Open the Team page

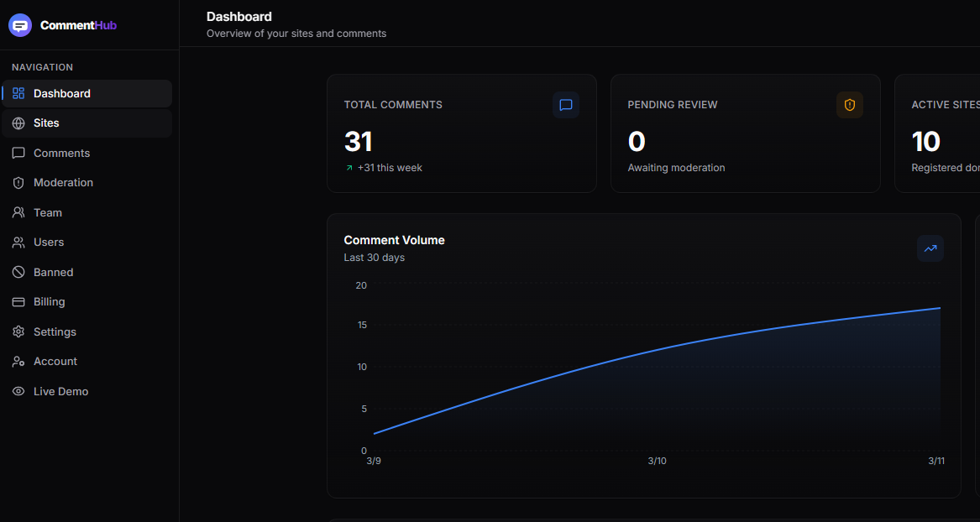point(86,212)
